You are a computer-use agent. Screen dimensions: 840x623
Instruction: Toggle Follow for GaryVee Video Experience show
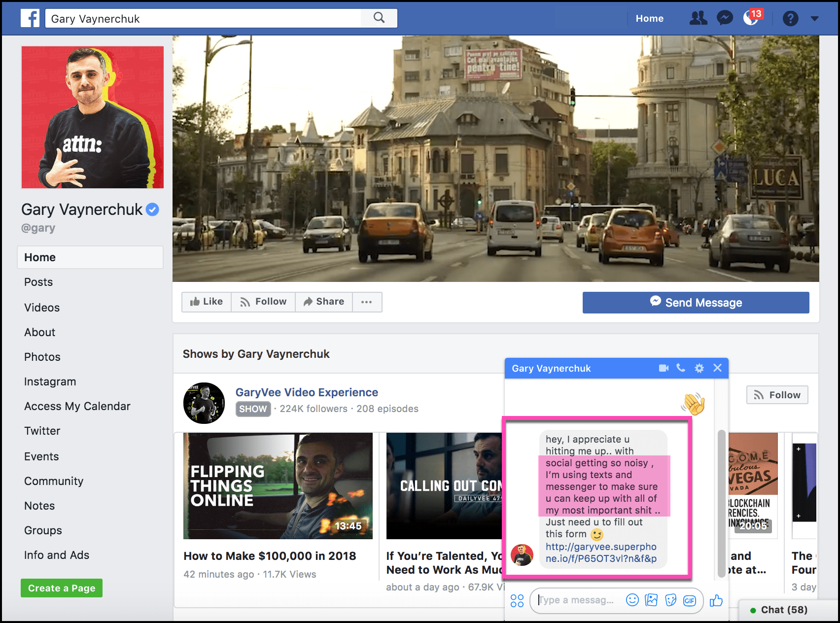[777, 395]
